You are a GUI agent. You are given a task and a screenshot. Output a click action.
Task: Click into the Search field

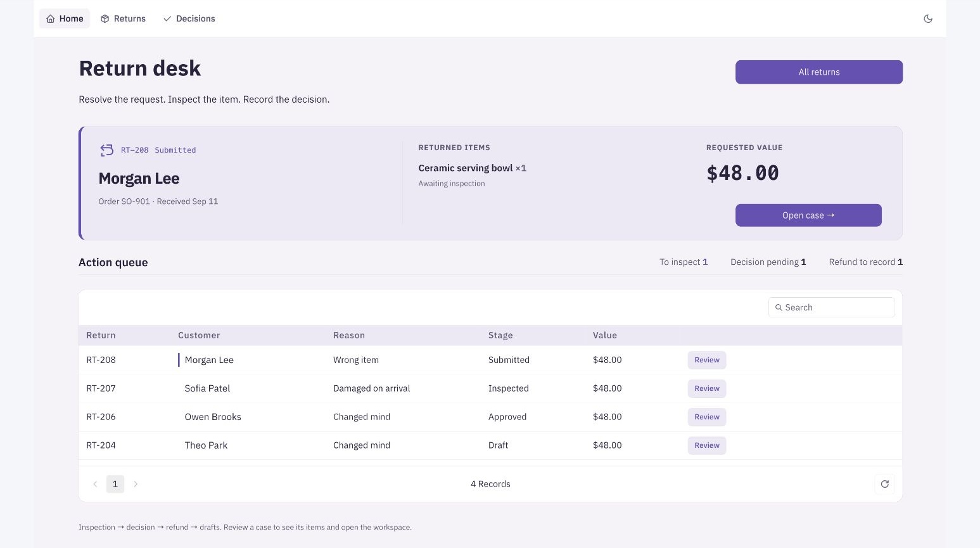pyautogui.click(x=831, y=307)
